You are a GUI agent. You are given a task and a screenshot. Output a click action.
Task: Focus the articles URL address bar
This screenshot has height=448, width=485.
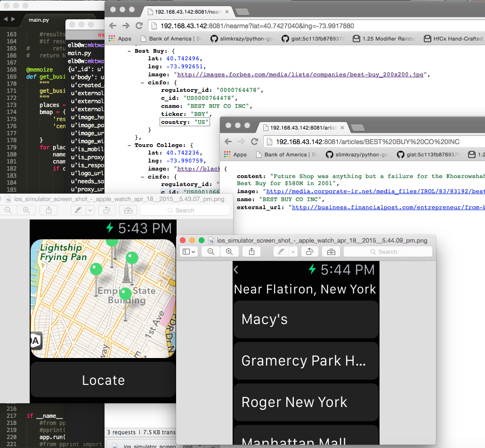pos(374,142)
